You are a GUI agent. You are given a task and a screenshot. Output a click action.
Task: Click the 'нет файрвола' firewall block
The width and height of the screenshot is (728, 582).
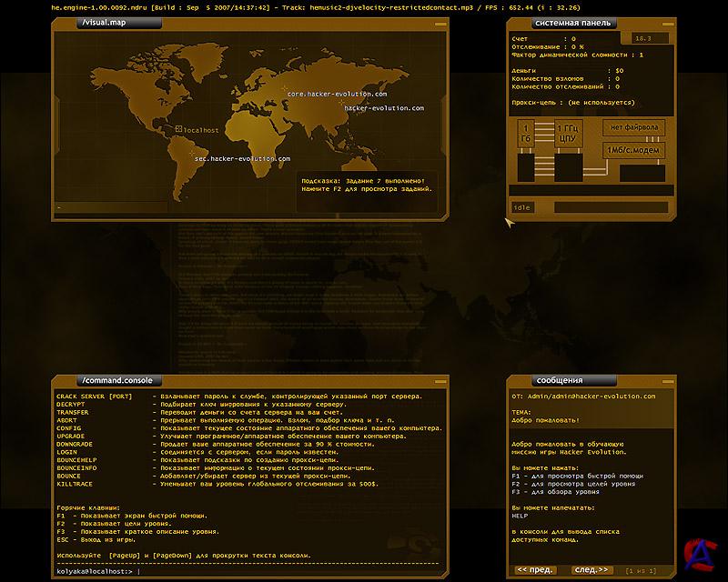(637, 127)
